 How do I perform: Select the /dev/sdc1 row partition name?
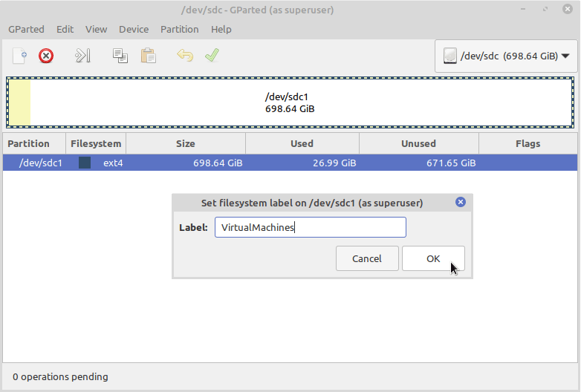pyautogui.click(x=41, y=163)
